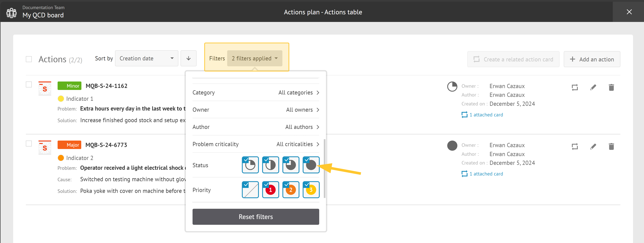The image size is (644, 243).
Task: Select priority level 1 icon
Action: coord(271,190)
